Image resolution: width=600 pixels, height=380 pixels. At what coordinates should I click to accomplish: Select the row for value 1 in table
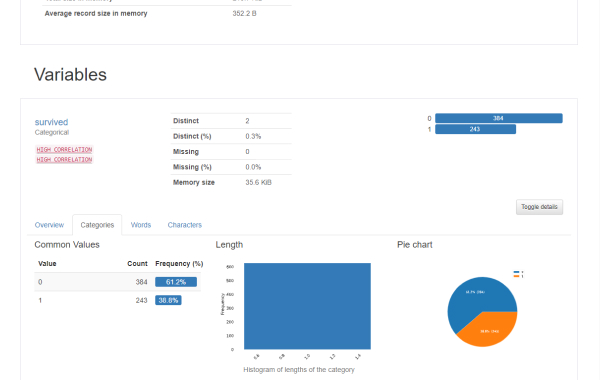[117, 300]
